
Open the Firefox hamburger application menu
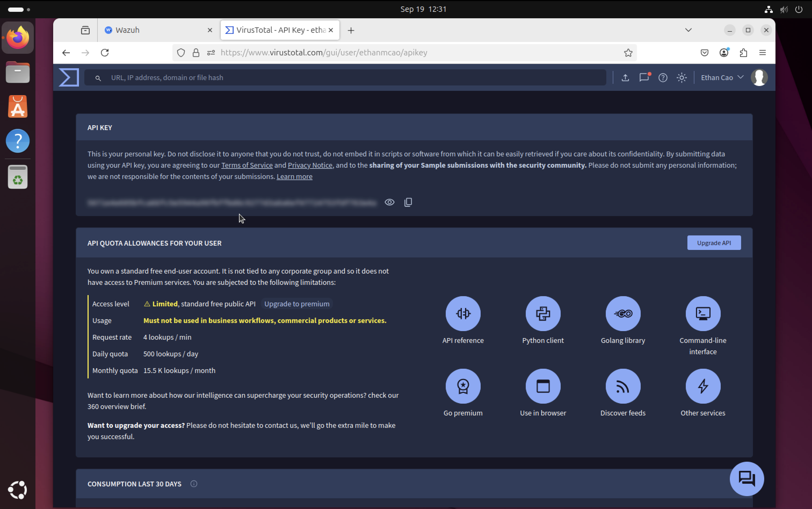point(762,52)
